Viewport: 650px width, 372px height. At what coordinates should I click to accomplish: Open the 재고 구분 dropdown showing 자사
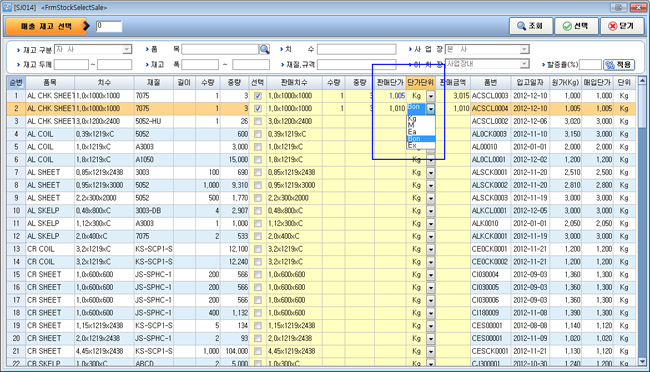pyautogui.click(x=127, y=49)
